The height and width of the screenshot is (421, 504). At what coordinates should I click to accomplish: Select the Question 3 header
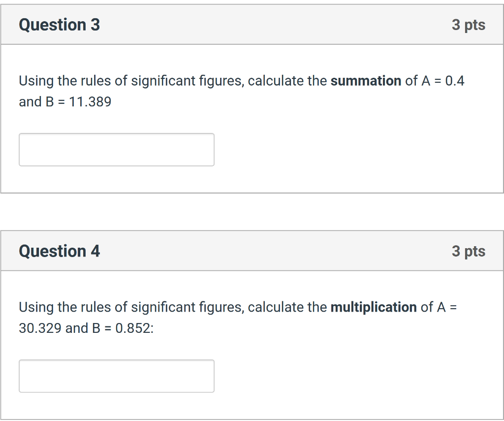59,25
